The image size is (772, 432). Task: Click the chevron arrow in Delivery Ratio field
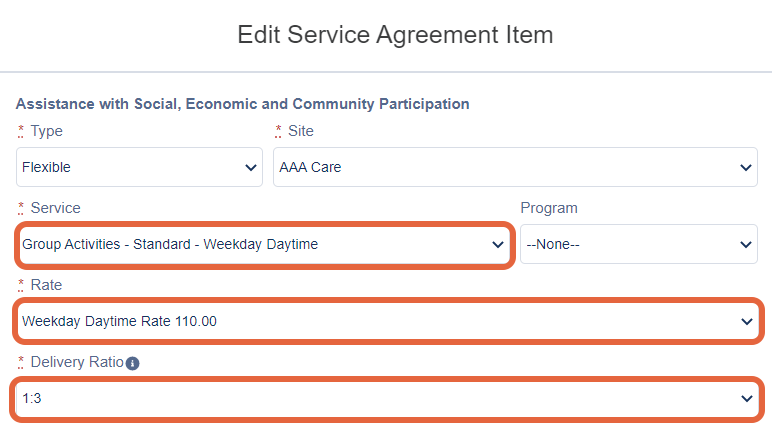[x=746, y=399]
